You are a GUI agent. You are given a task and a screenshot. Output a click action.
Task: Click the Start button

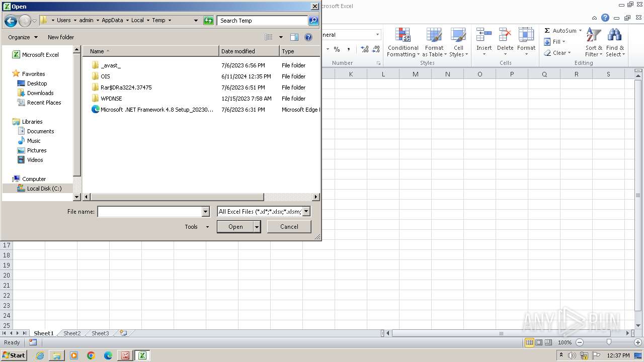14,355
